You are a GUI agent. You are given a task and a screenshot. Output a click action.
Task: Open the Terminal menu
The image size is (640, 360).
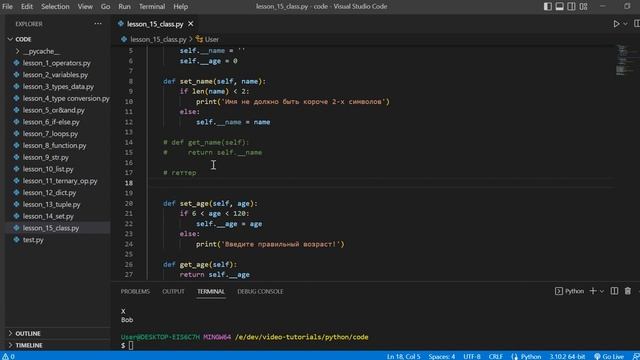point(152,7)
